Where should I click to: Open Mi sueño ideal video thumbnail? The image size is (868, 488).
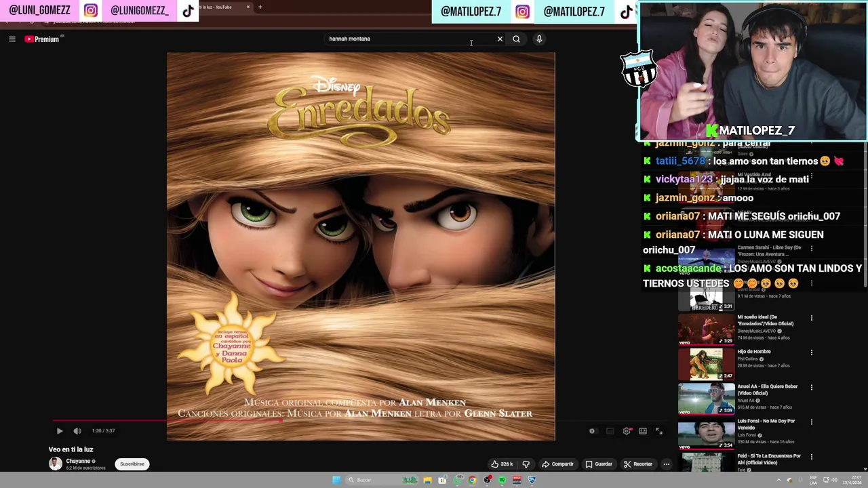tap(706, 329)
